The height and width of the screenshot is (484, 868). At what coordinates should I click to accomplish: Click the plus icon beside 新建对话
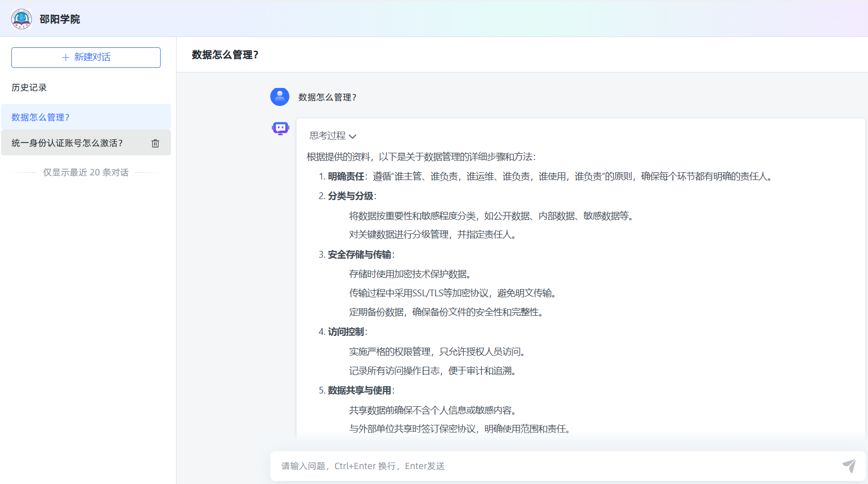pos(65,58)
